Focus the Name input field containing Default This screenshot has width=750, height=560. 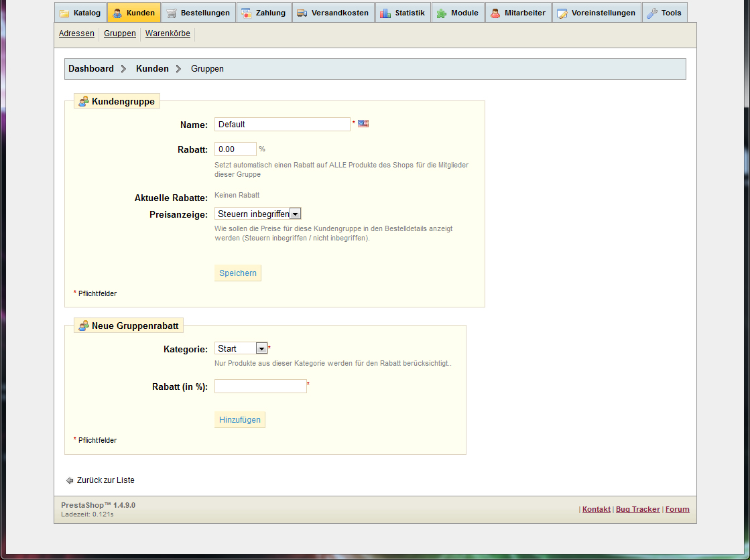click(x=282, y=125)
